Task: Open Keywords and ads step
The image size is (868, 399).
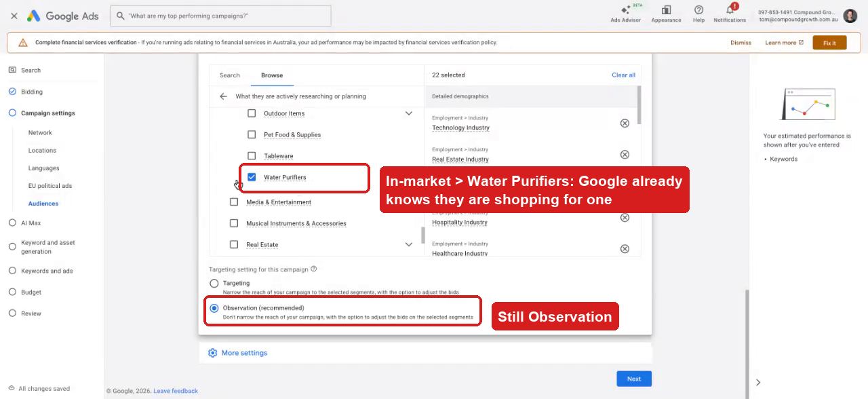Action: pos(47,271)
